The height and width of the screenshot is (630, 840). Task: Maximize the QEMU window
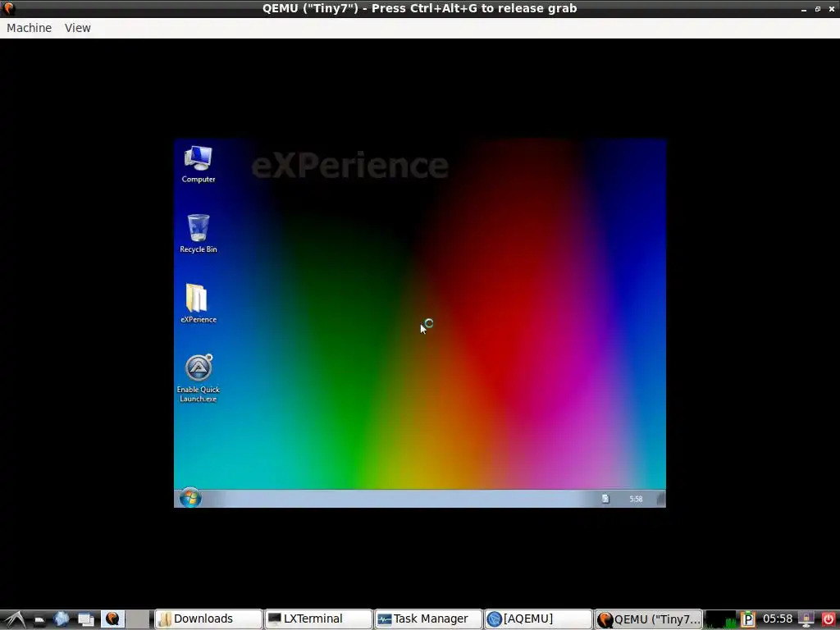pyautogui.click(x=818, y=9)
